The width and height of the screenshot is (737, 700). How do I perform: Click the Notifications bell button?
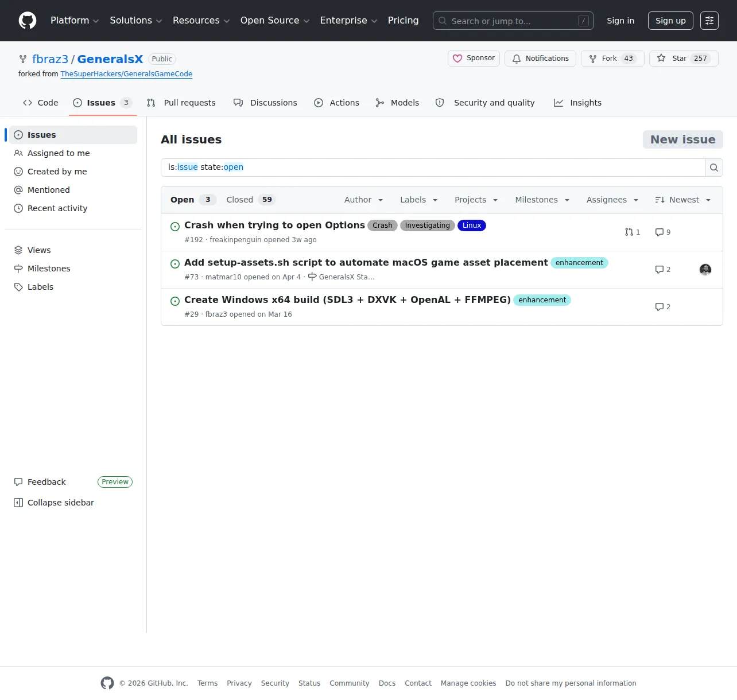click(x=540, y=59)
